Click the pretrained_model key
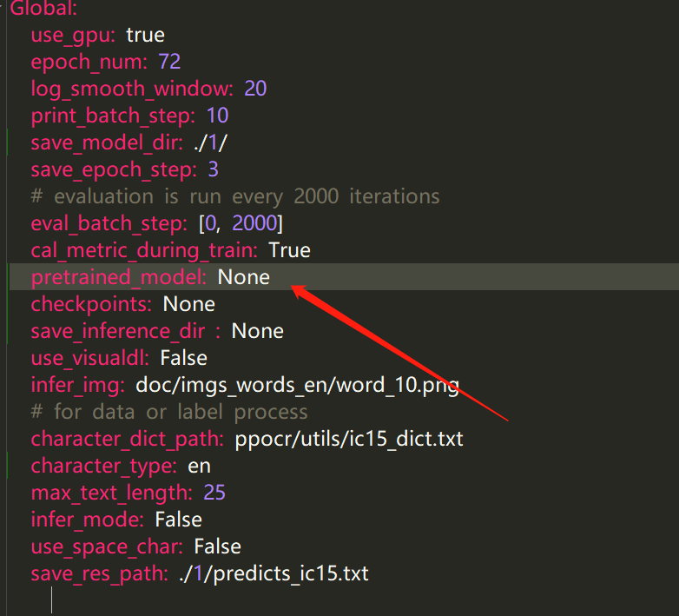679x616 pixels. point(119,277)
